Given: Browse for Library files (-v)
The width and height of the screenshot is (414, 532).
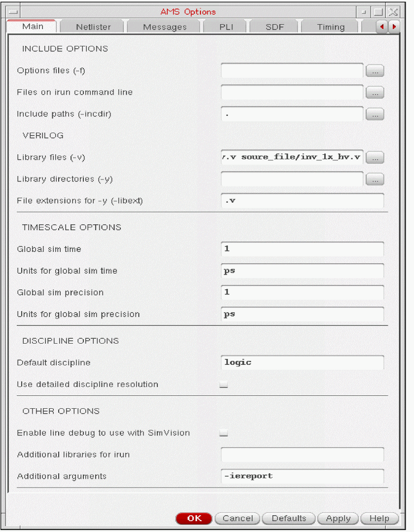Looking at the screenshot, I should [x=375, y=158].
